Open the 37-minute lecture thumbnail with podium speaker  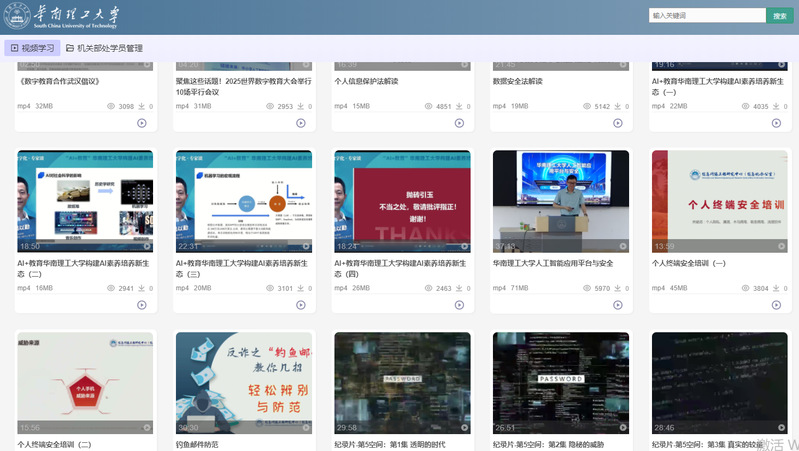click(x=560, y=201)
